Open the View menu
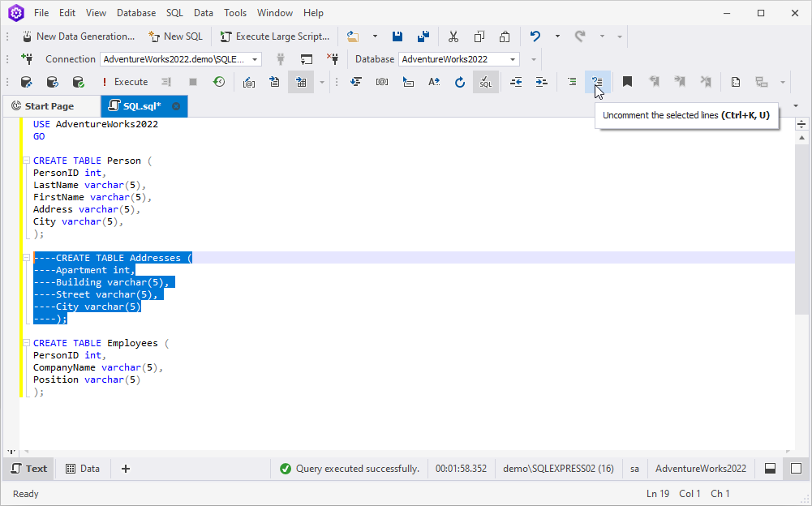Screen dimensions: 812x506 (96, 13)
